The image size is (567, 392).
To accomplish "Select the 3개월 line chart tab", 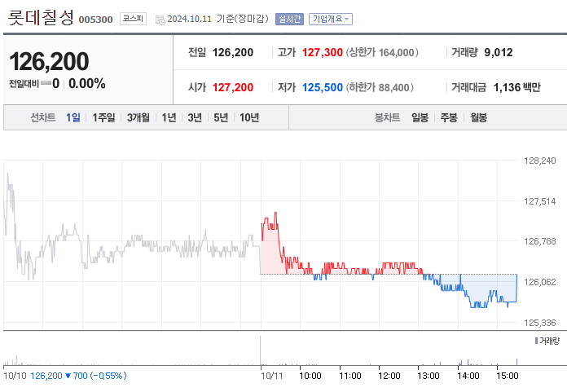I will (138, 117).
